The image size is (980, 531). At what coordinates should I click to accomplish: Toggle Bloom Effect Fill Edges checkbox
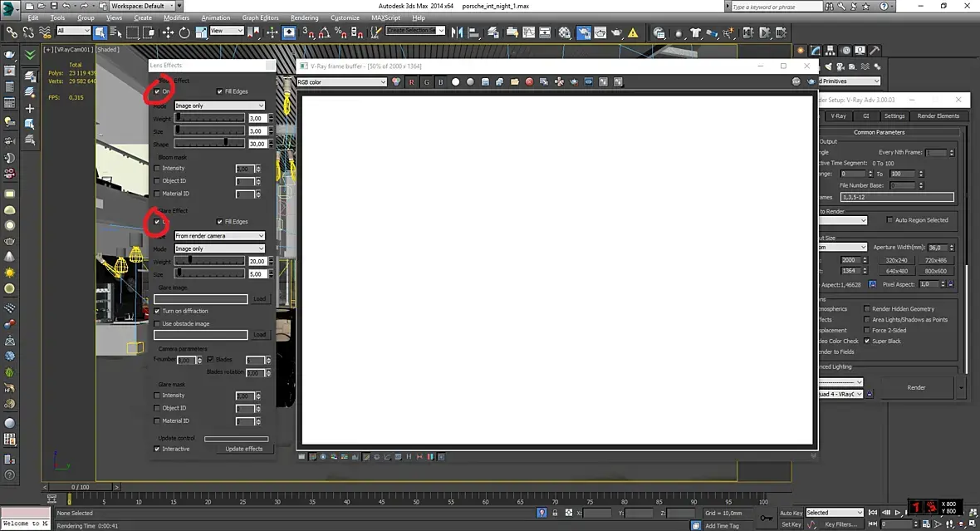click(x=219, y=91)
